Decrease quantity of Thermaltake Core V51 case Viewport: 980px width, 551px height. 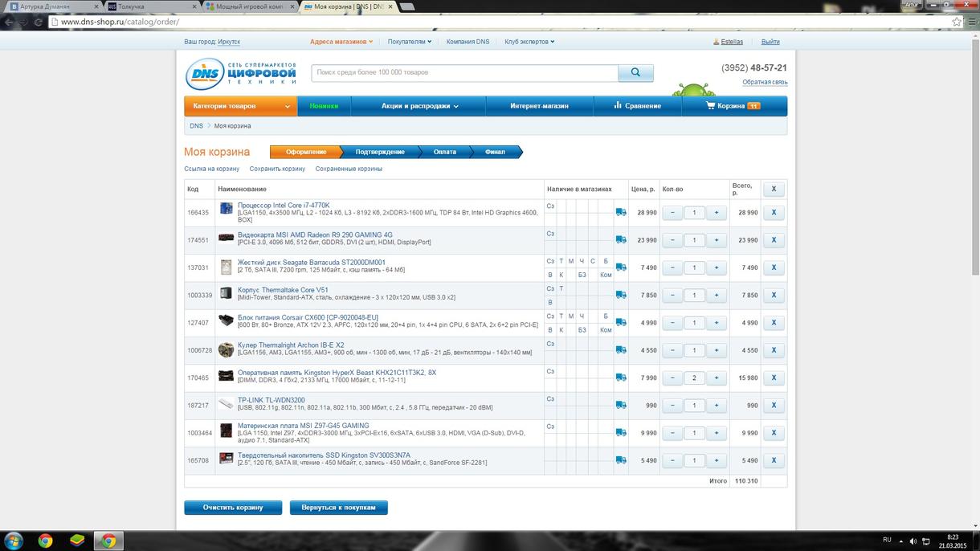673,295
